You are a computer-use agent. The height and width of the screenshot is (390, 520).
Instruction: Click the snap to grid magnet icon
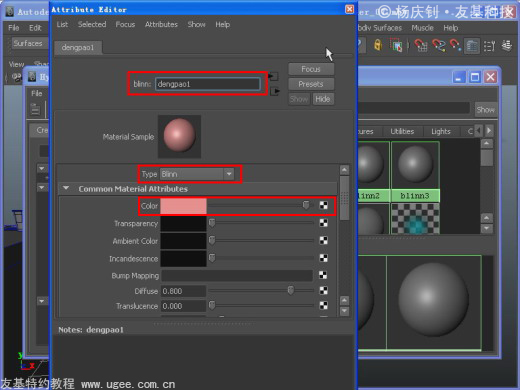pos(421,45)
